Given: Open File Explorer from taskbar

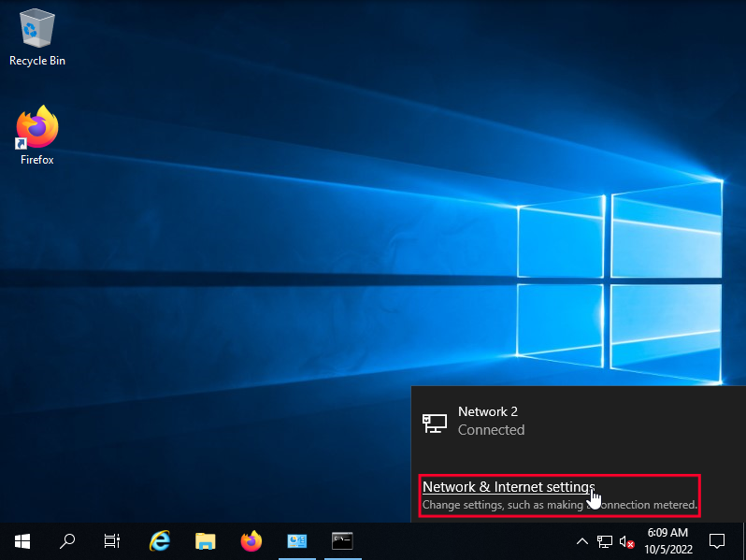Looking at the screenshot, I should pos(205,541).
